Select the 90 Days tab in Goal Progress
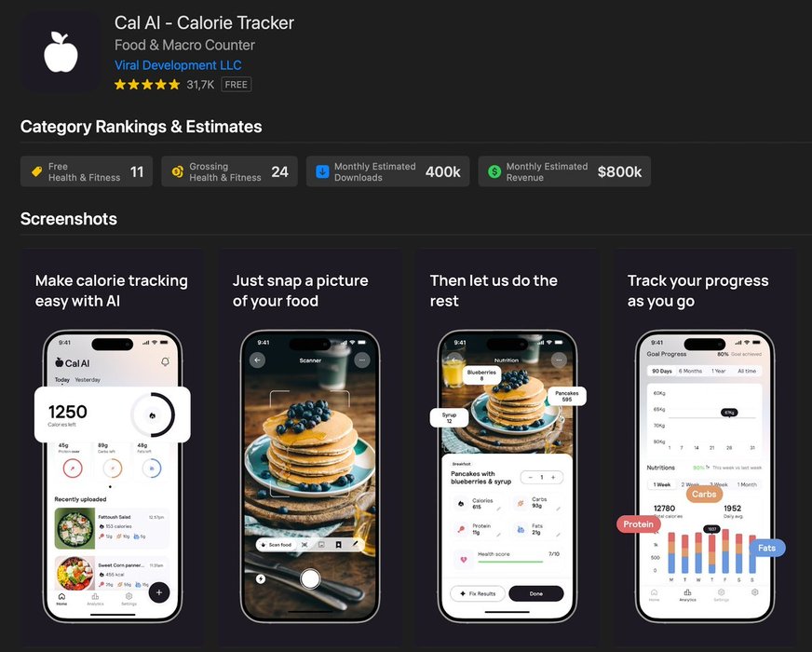 [662, 371]
